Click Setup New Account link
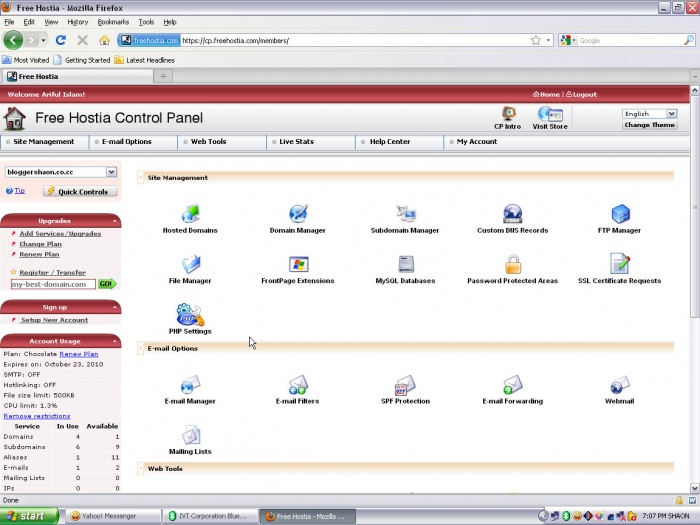Screen dimensions: 700x525 54,320
